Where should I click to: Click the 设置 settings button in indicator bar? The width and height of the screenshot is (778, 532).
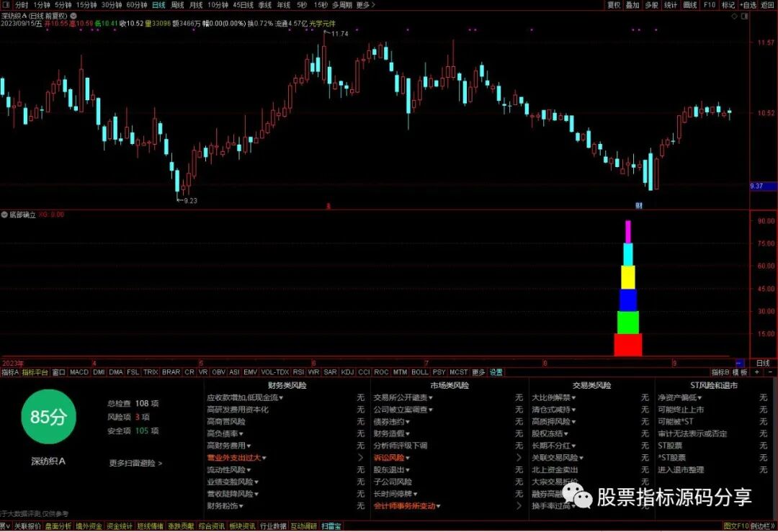(x=496, y=372)
